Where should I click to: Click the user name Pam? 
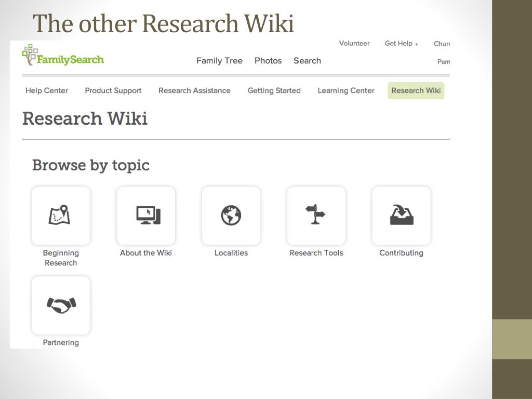point(444,62)
